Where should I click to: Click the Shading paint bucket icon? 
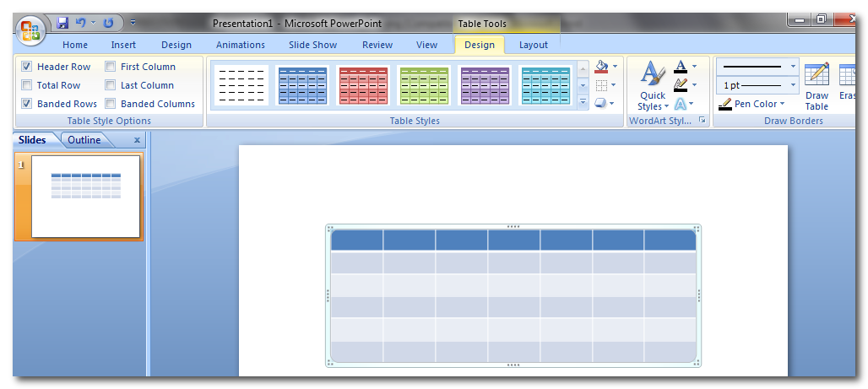click(601, 67)
